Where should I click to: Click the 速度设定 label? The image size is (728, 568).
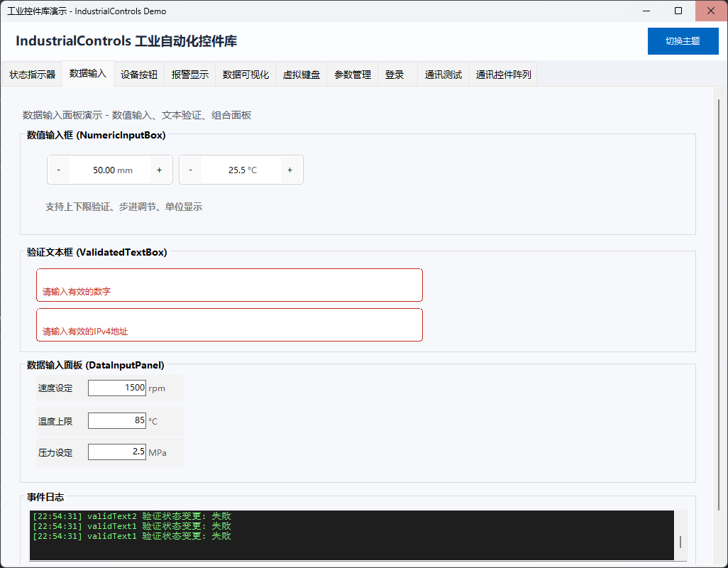point(55,388)
